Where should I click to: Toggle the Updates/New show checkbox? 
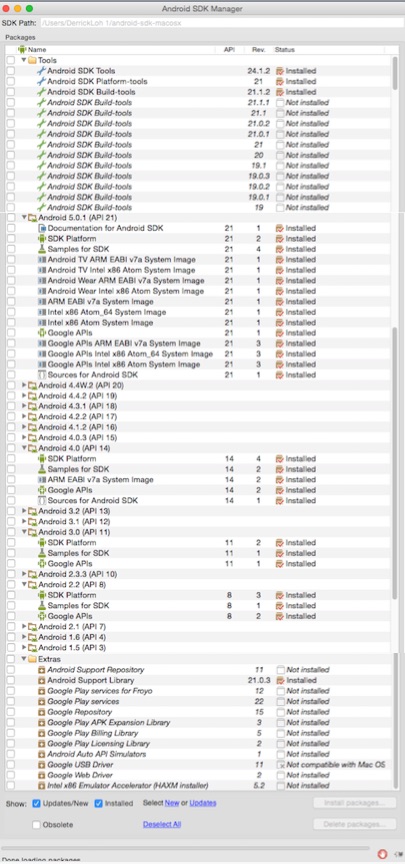pos(36,803)
